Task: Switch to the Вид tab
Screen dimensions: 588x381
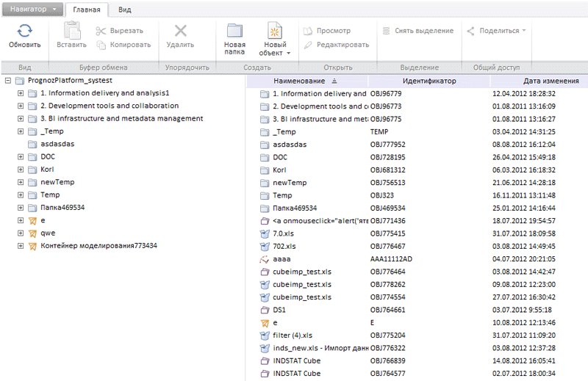Action: coord(125,10)
